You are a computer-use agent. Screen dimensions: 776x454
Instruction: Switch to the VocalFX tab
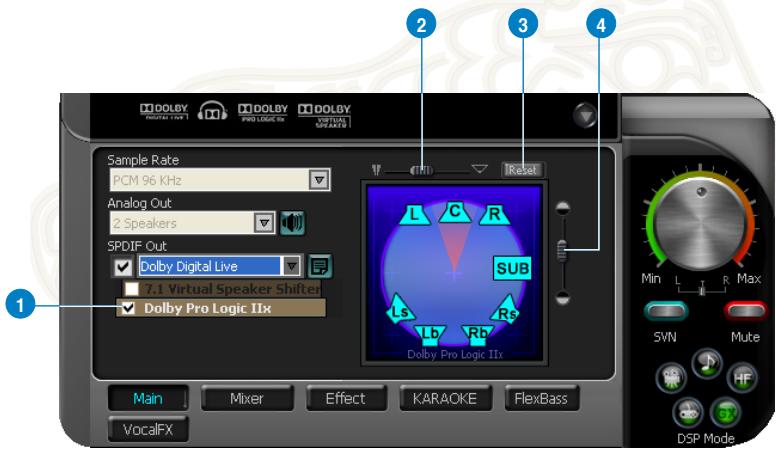[x=148, y=429]
